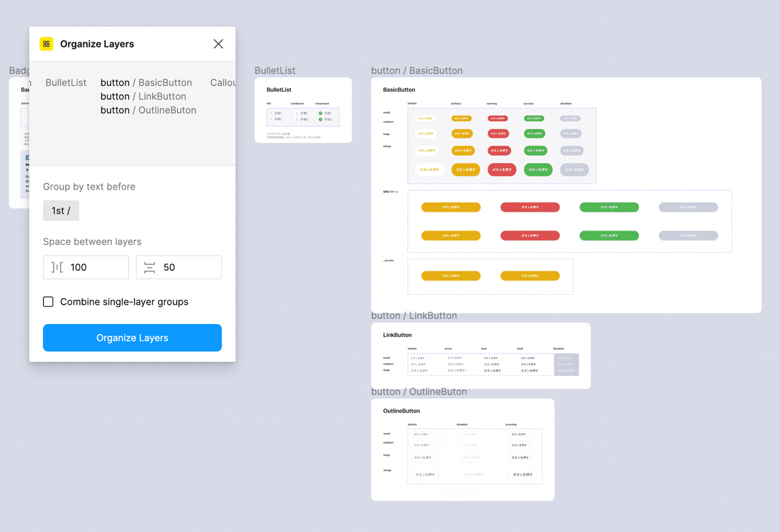Click the horizontal space field showing 100
This screenshot has width=780, height=532.
click(x=86, y=267)
